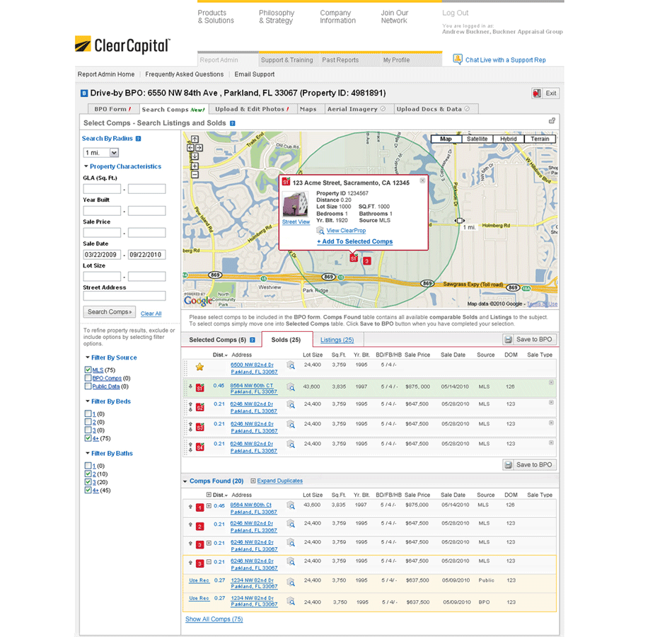Click the Search Comps button
The height and width of the screenshot is (637, 672).
click(109, 311)
